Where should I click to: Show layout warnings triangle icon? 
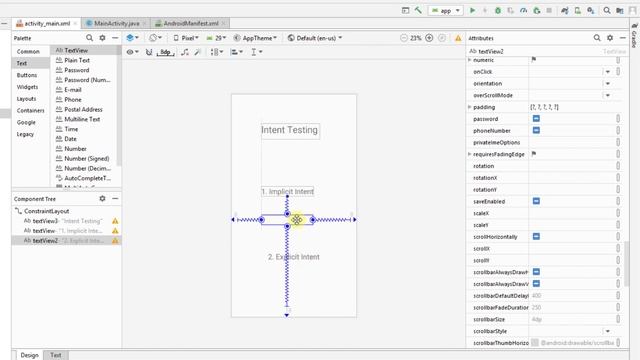click(458, 38)
